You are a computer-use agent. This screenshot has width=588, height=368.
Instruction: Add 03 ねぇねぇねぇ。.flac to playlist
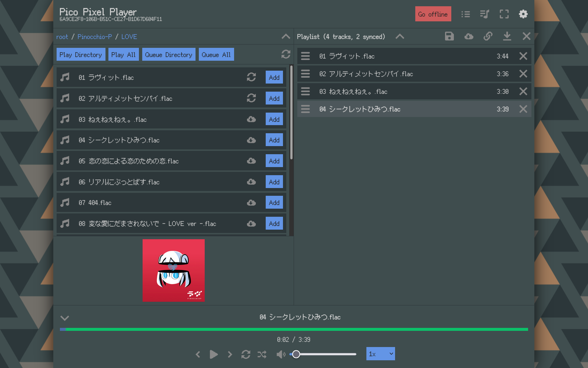[274, 119]
